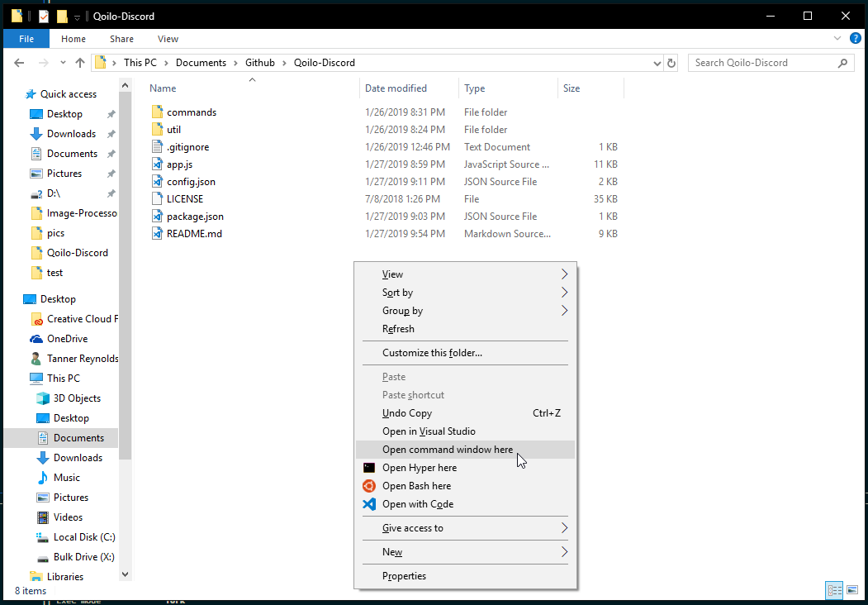Open the Recent locations dropdown arrow

point(63,63)
